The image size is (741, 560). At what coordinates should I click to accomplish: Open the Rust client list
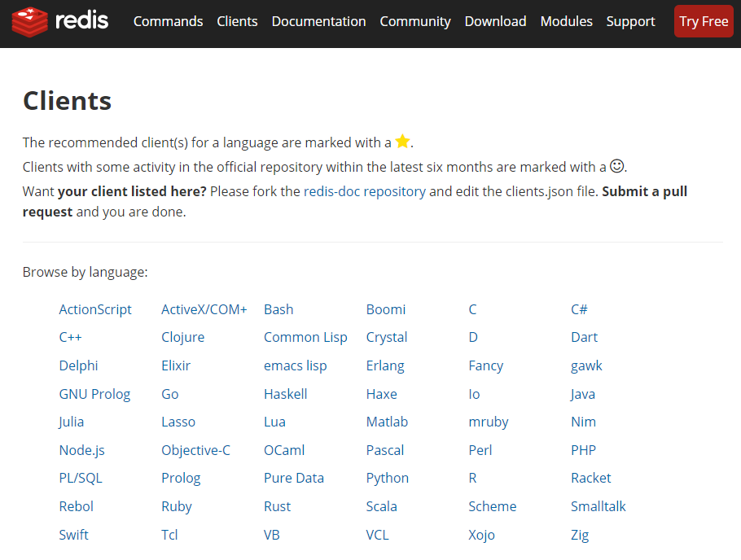[277, 506]
